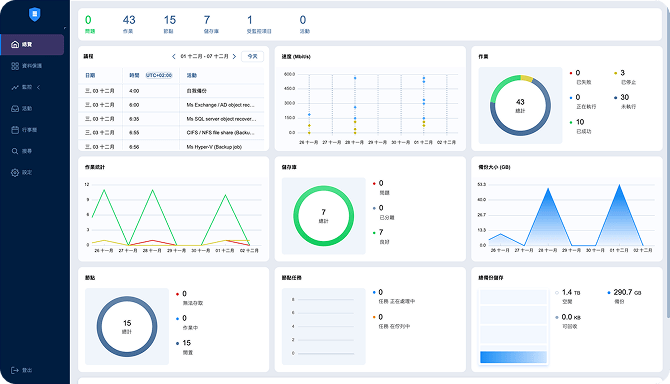Click the 15 total nodes donut chart
Viewport: 670px width, 384px height.
pos(127,326)
